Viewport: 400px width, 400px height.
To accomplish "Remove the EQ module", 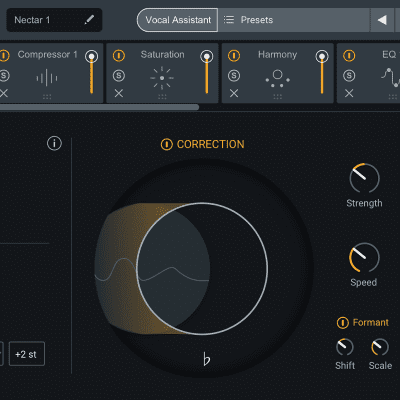I will click(349, 93).
